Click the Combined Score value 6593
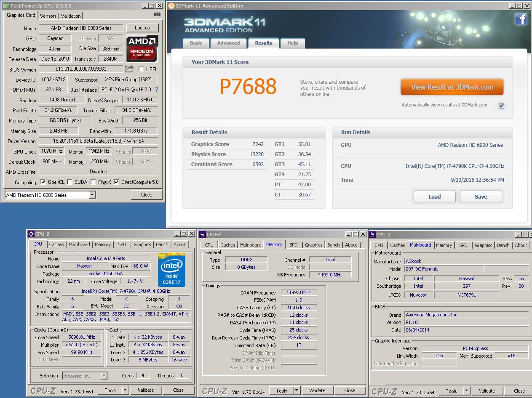This screenshot has width=532, height=398. coord(258,165)
